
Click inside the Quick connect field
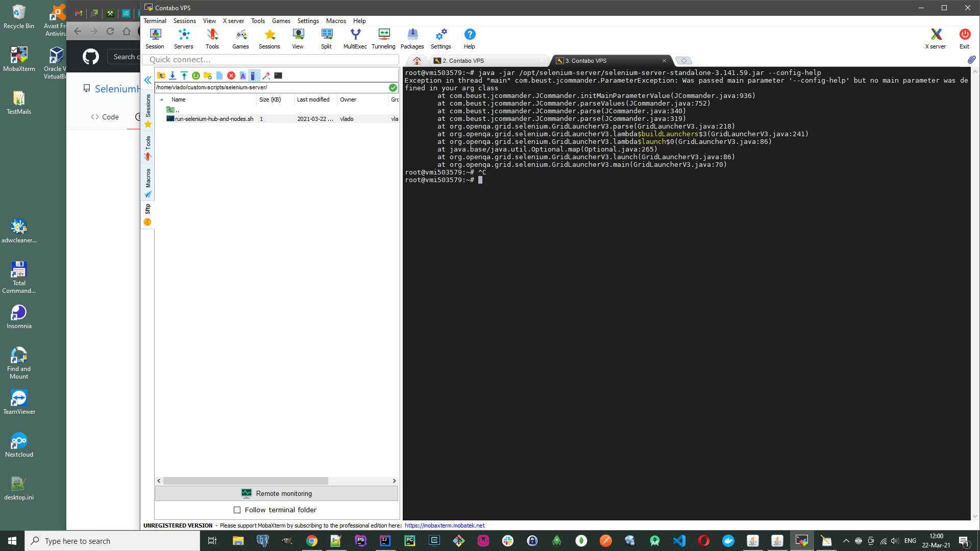tap(271, 60)
